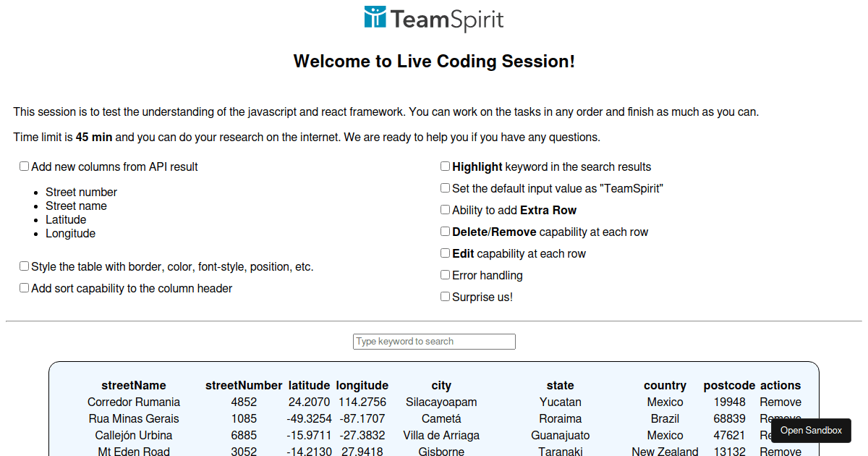This screenshot has width=868, height=456.
Task: Check "Edit capability at each row"
Action: tap(445, 253)
